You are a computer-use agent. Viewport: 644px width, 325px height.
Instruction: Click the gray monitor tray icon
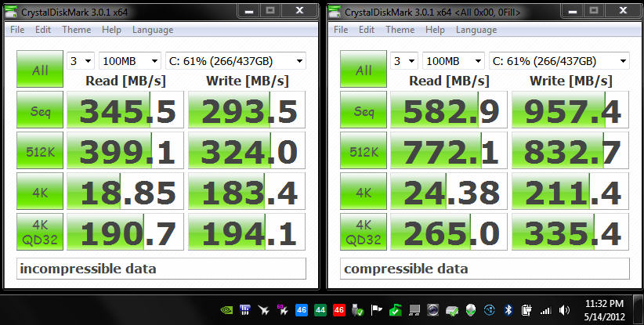414,310
